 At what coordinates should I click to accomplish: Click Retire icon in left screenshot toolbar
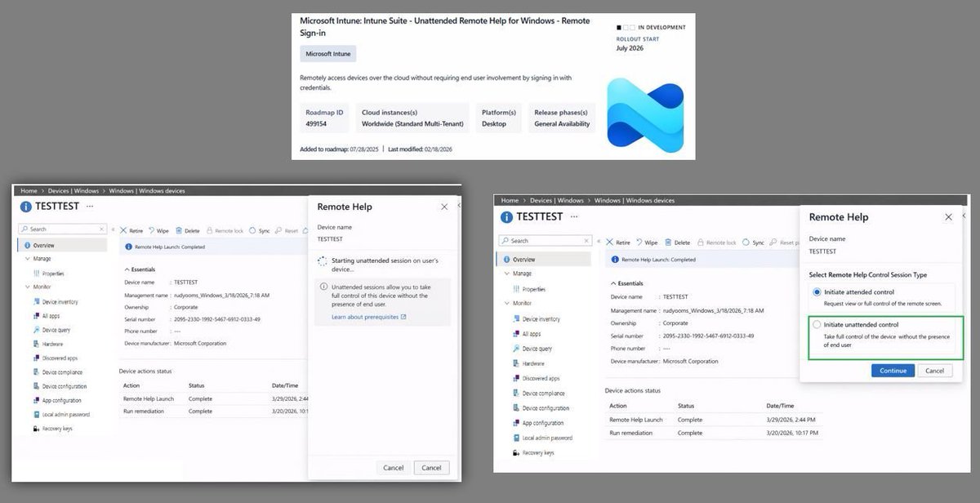click(x=123, y=231)
